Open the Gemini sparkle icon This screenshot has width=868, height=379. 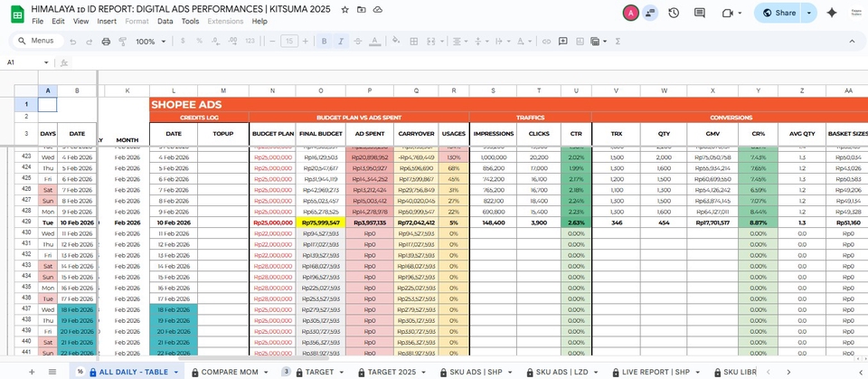tap(832, 13)
